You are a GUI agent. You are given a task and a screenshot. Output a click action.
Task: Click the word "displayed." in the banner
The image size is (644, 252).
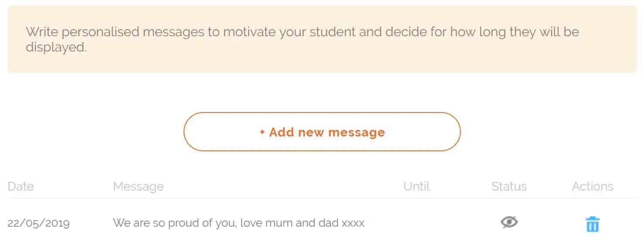pyautogui.click(x=56, y=47)
